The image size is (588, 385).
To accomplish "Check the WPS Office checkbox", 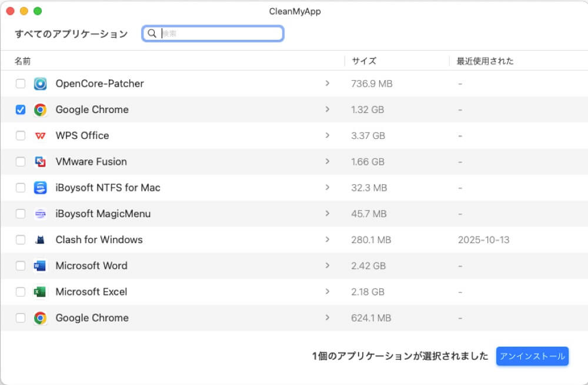I will 21,135.
